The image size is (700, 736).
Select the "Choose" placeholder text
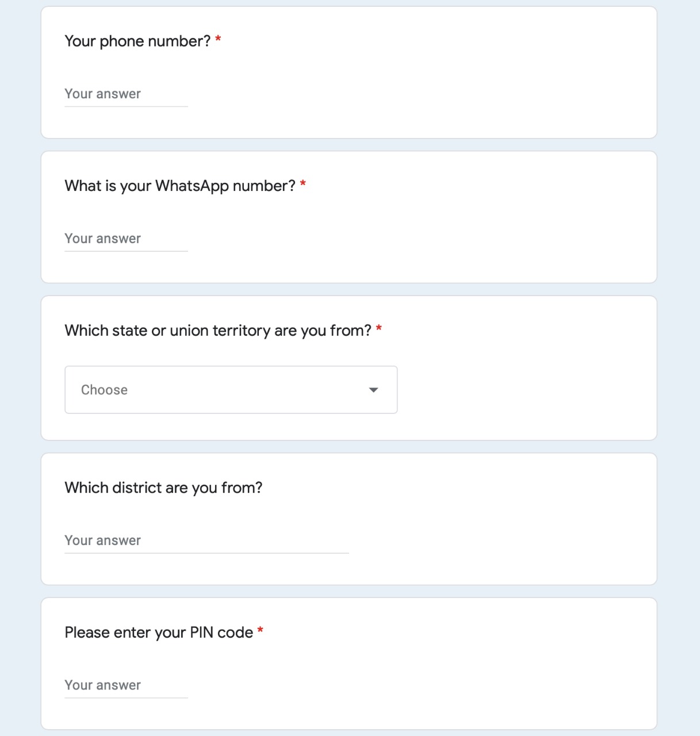pos(104,390)
